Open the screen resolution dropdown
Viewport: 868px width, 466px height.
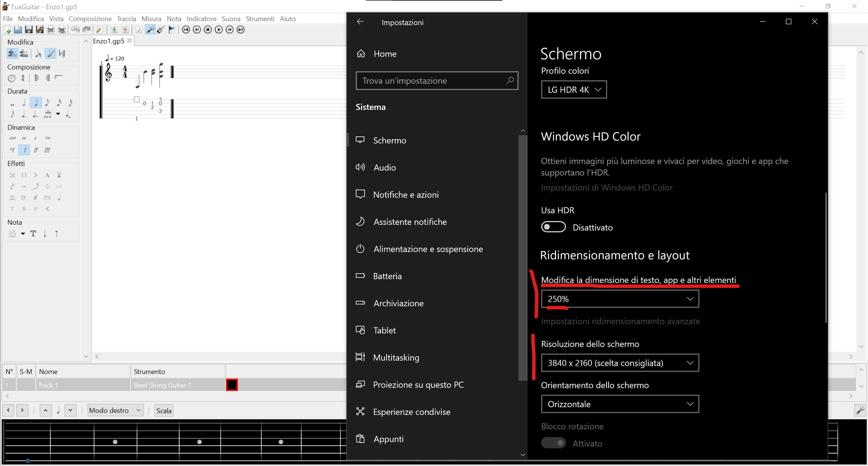tap(620, 363)
